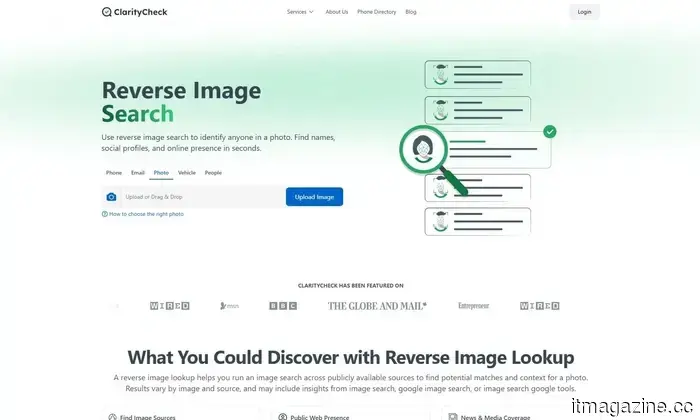Click the ClarityCheck logo

point(134,12)
